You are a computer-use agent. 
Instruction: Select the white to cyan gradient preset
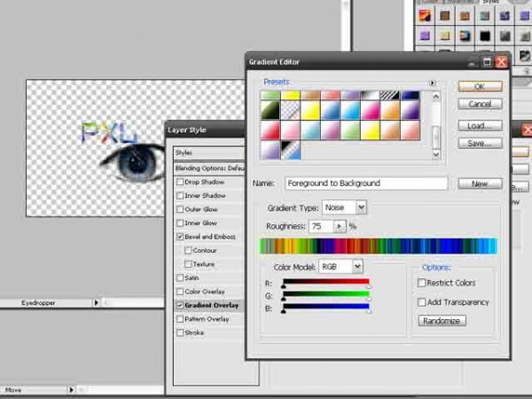pyautogui.click(x=350, y=110)
